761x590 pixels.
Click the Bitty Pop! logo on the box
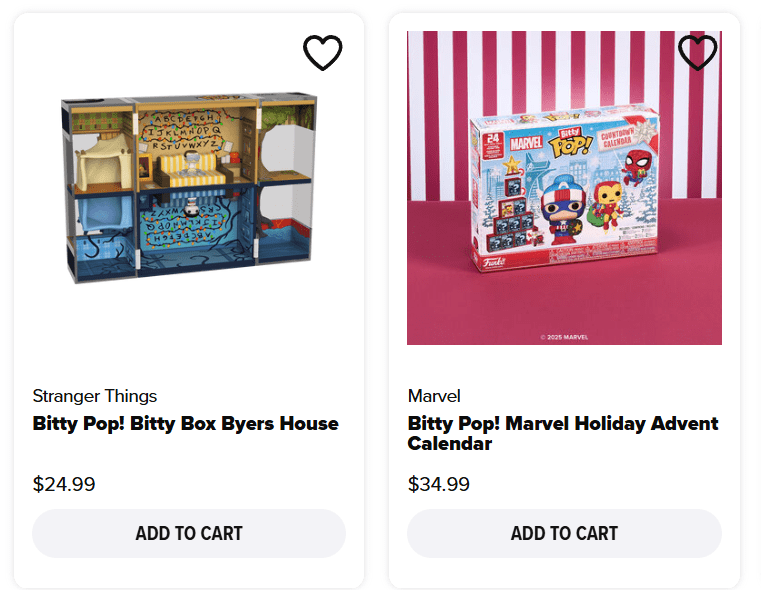pyautogui.click(x=571, y=142)
